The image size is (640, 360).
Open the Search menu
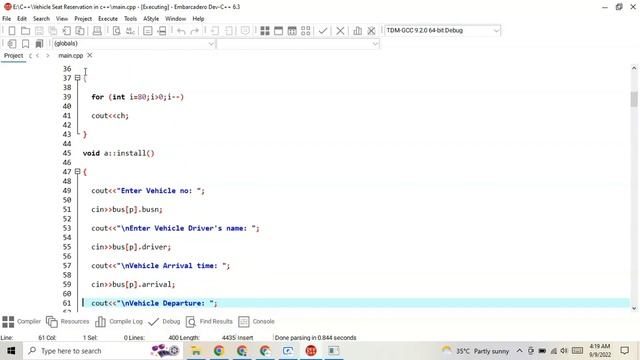(41, 19)
